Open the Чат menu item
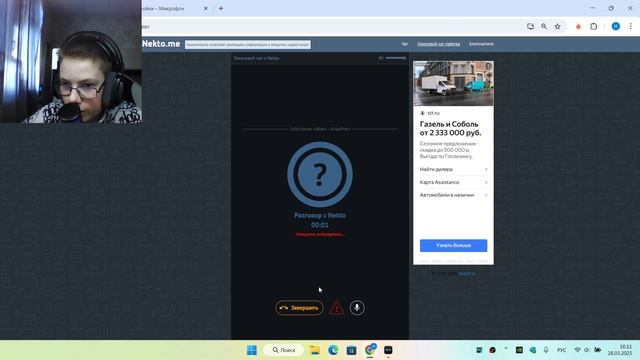 404,44
